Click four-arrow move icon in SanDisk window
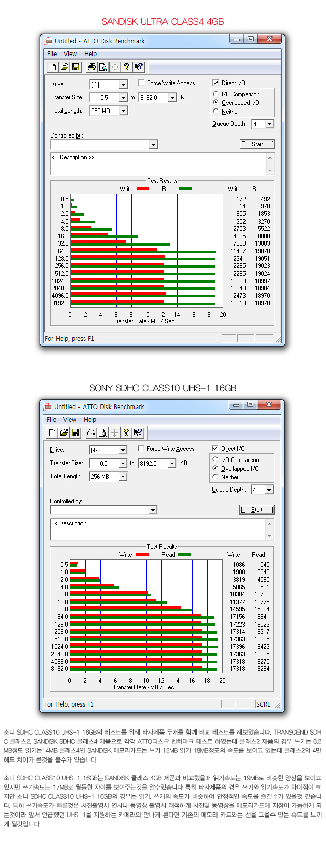The width and height of the screenshot is (326, 868). pyautogui.click(x=115, y=67)
